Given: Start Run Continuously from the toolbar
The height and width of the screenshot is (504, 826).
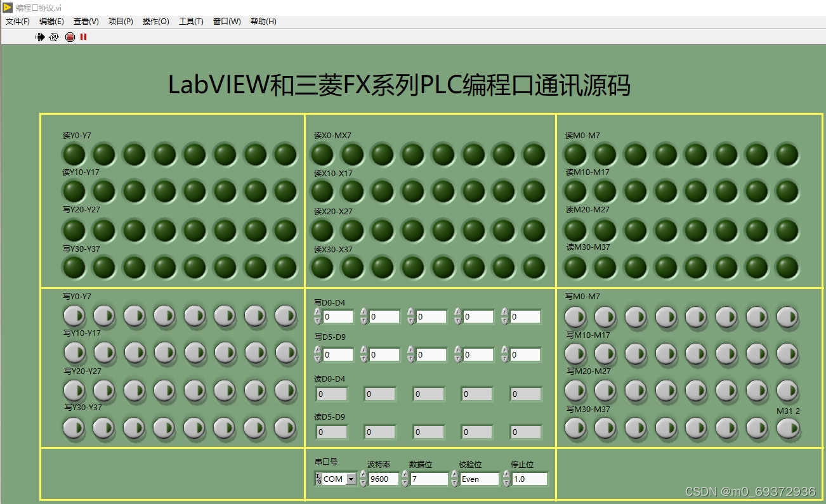Looking at the screenshot, I should coord(54,37).
